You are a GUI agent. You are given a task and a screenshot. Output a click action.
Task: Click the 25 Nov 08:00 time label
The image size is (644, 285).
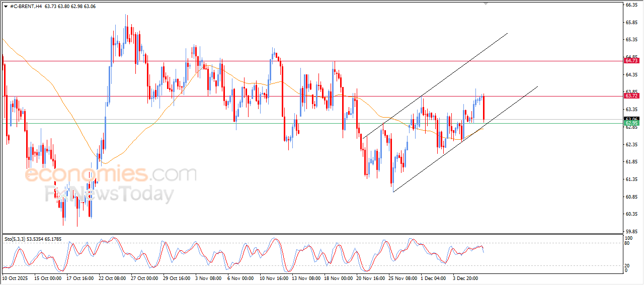click(404, 277)
